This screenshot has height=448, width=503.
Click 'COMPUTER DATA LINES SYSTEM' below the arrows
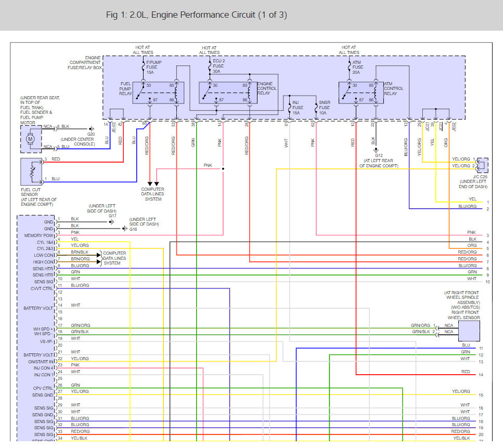tap(153, 194)
